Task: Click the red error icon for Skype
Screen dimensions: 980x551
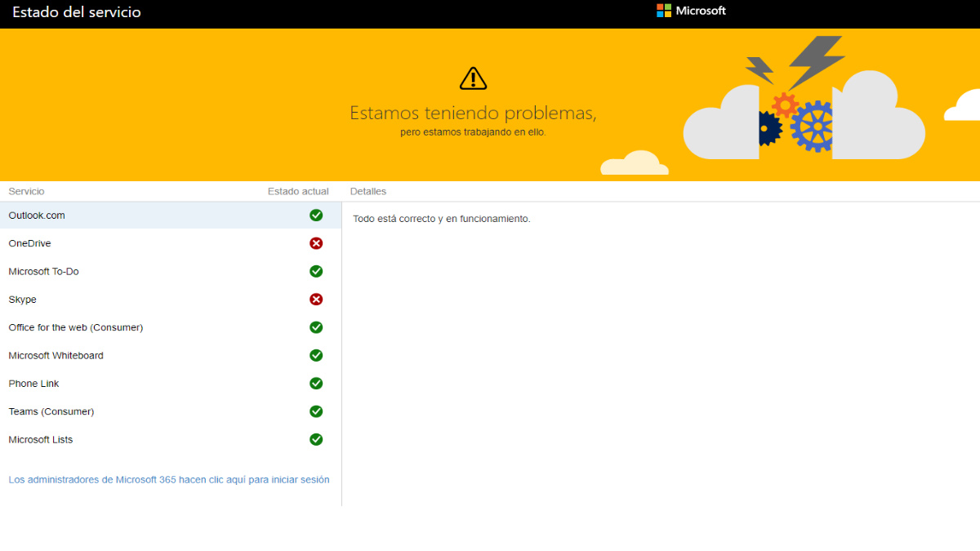Action: tap(316, 300)
